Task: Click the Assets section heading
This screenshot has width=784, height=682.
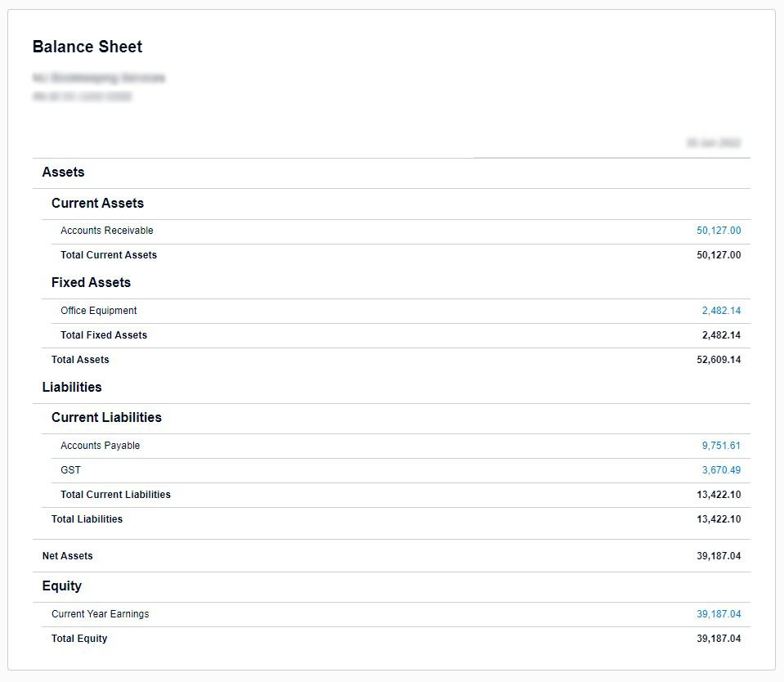Action: tap(63, 172)
